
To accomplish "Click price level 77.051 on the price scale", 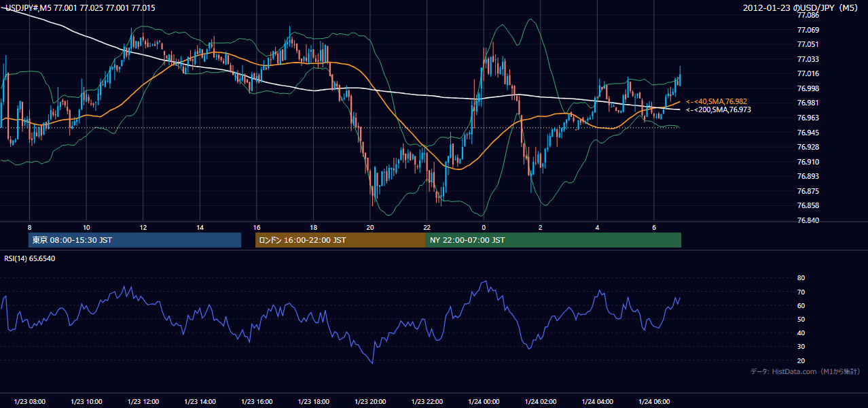I will [x=808, y=44].
